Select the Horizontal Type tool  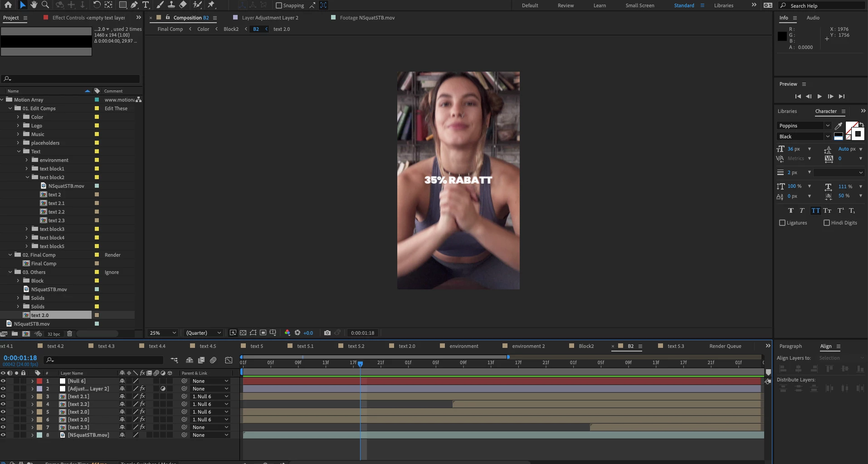146,5
